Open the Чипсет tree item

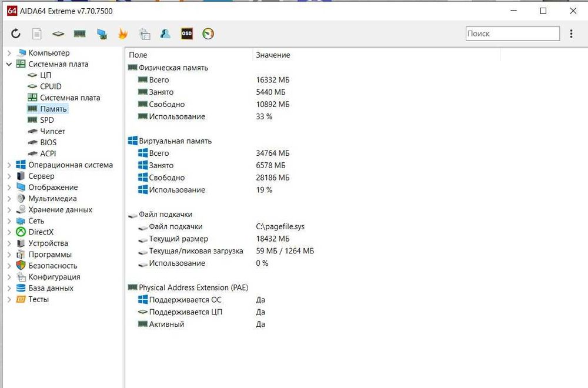point(52,131)
